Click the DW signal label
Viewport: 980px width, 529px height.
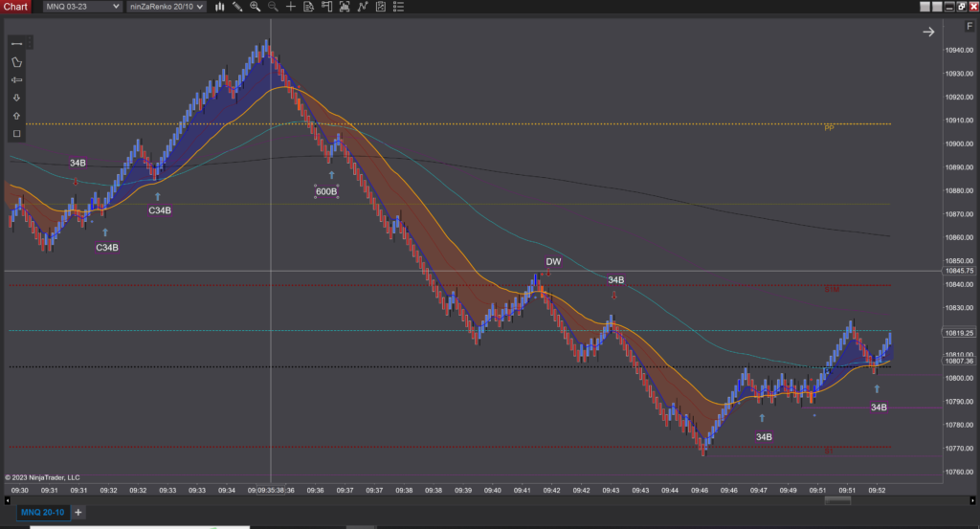(x=553, y=262)
